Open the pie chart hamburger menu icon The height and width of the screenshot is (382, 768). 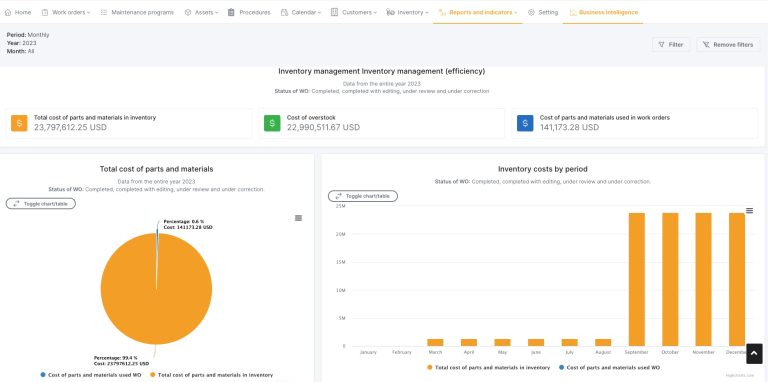298,218
